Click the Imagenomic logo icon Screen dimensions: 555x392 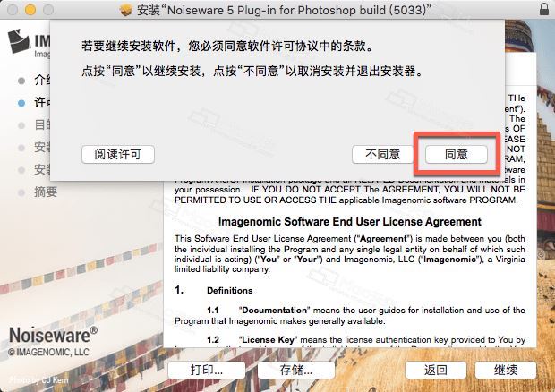point(19,41)
